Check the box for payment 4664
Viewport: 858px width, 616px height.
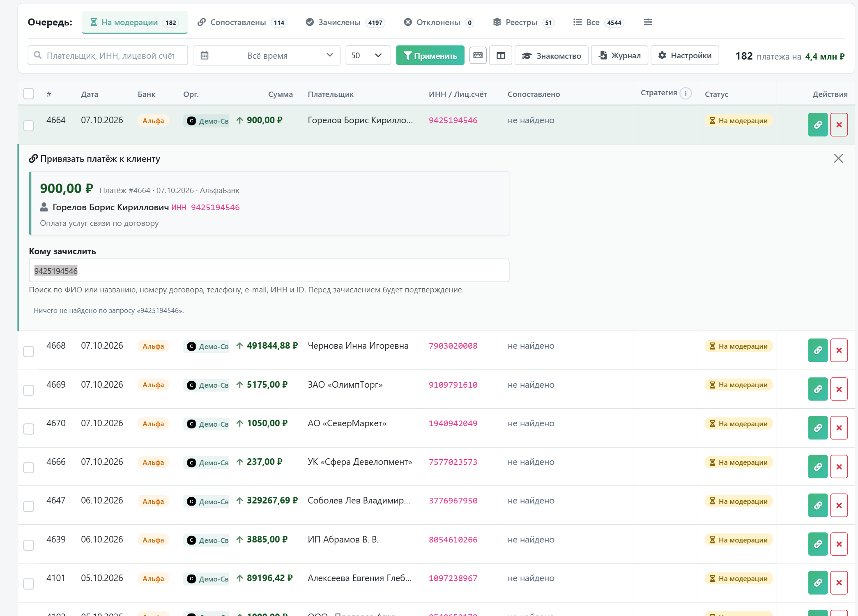[x=28, y=126]
